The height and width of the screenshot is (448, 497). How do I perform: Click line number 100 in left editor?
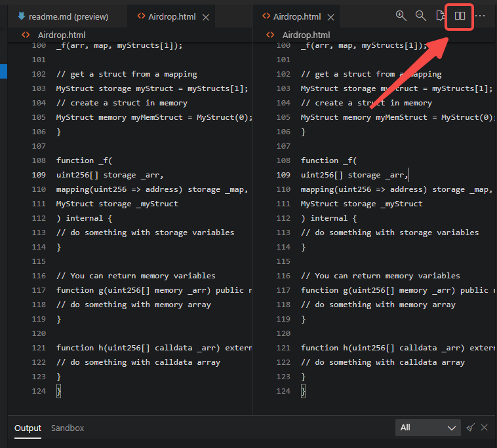click(x=39, y=45)
